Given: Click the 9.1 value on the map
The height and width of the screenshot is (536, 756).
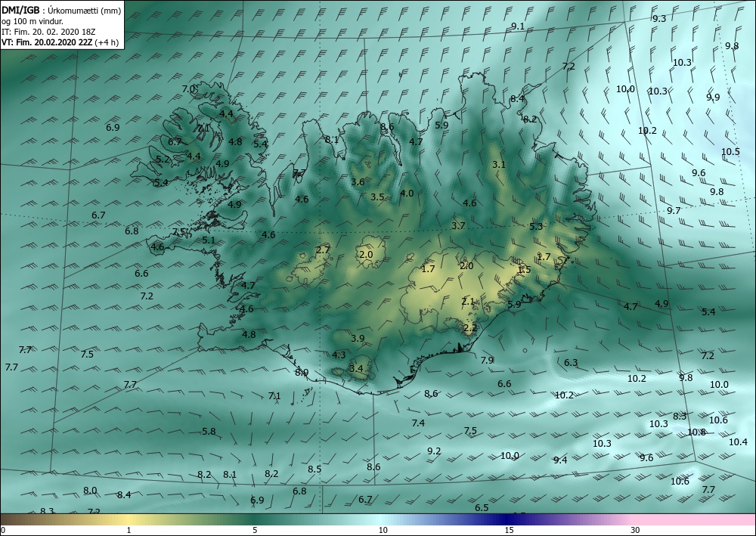Looking at the screenshot, I should point(518,26).
